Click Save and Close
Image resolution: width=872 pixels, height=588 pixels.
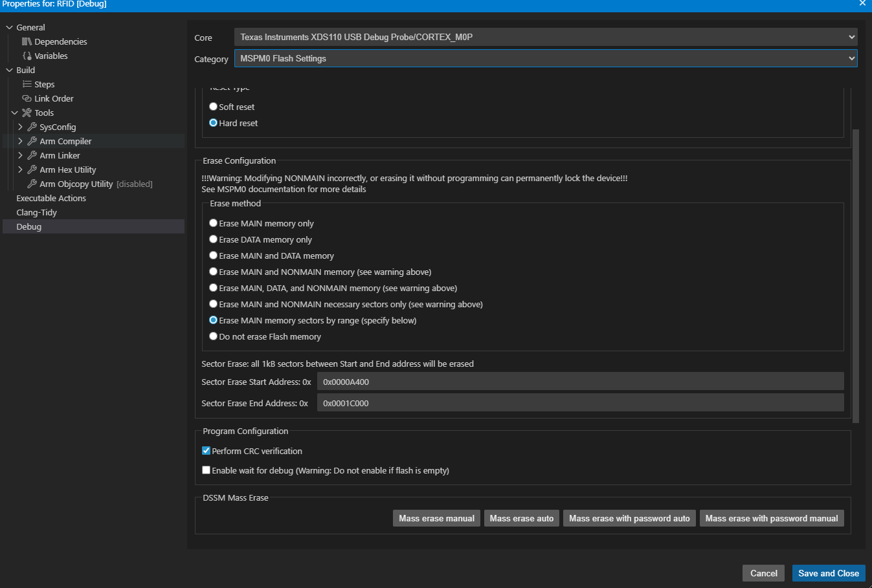(x=829, y=573)
